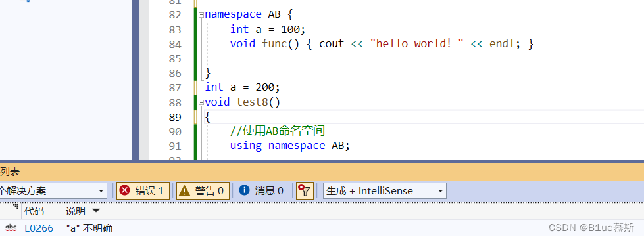Click the first column header icon

[16, 206]
